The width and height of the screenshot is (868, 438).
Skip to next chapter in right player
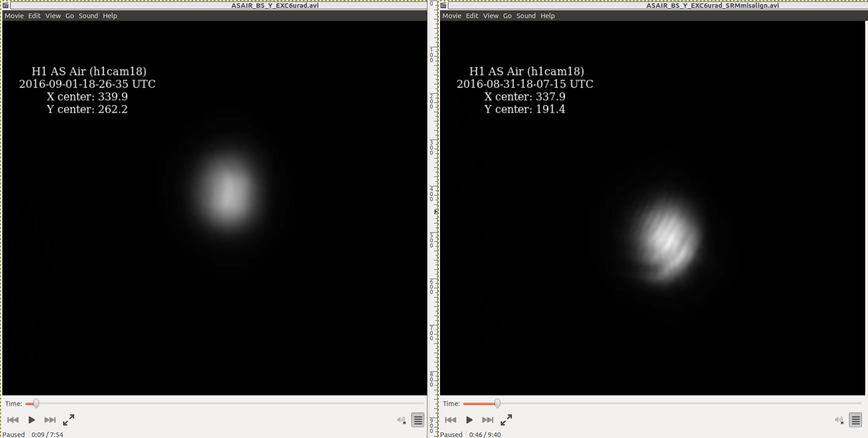tap(487, 420)
